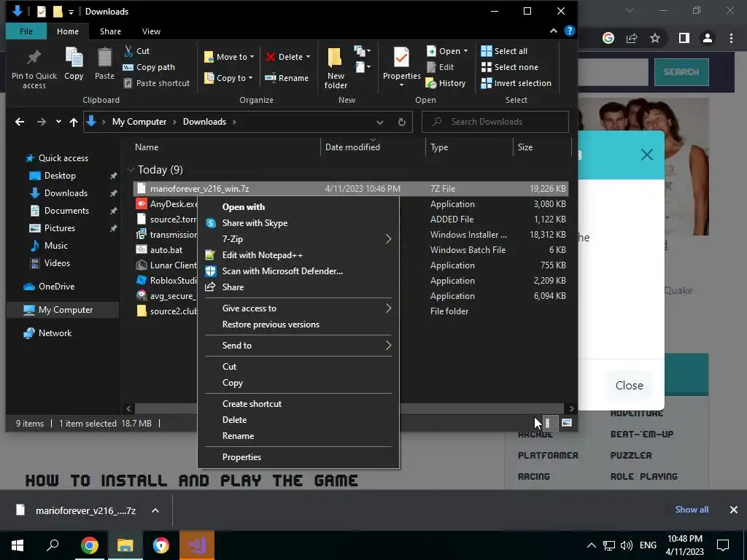This screenshot has width=747, height=560.
Task: Click the Search Downloads field
Action: [495, 122]
